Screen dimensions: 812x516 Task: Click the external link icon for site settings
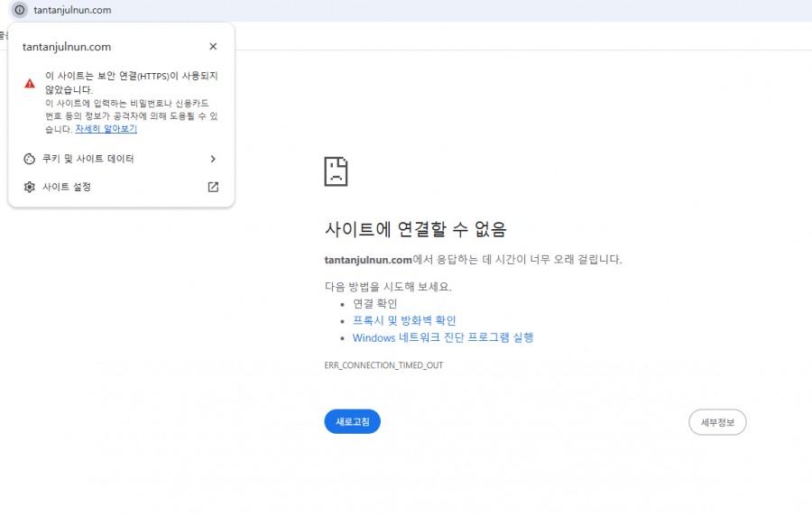tap(213, 187)
